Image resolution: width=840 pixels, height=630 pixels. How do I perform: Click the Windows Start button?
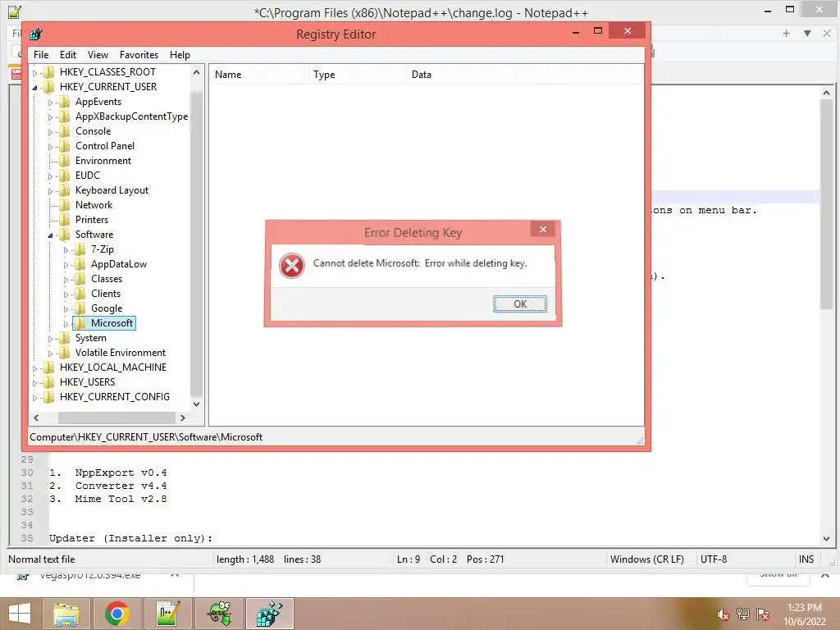(20, 614)
